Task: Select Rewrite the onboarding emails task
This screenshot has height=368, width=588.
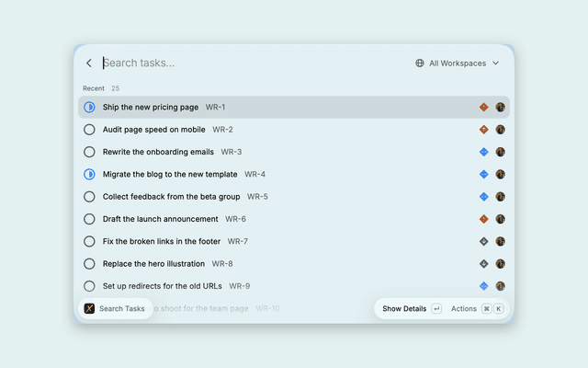Action: coord(294,152)
